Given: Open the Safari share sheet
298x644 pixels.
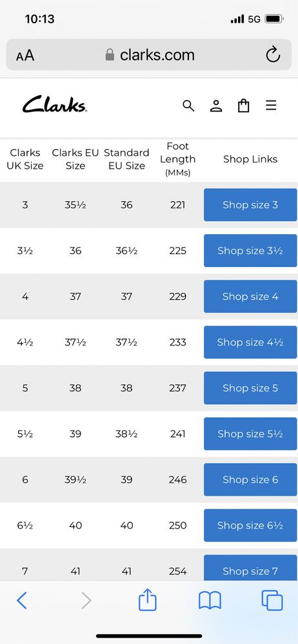Looking at the screenshot, I should pyautogui.click(x=148, y=600).
